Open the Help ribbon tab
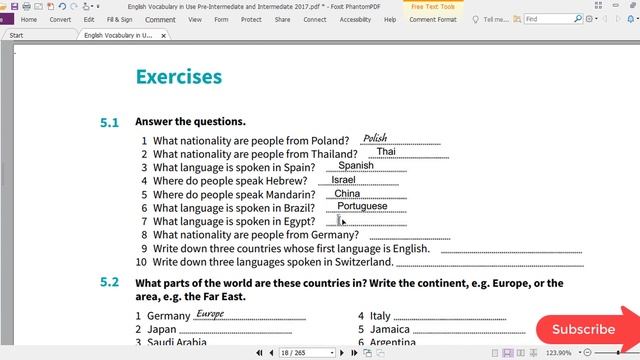The width and height of the screenshot is (640, 360). tap(390, 19)
